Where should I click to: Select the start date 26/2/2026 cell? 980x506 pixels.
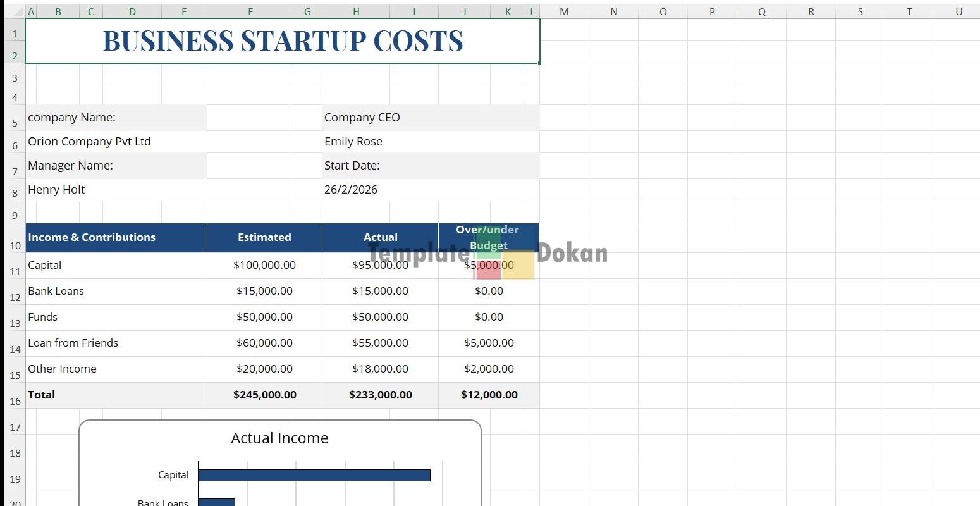point(430,190)
